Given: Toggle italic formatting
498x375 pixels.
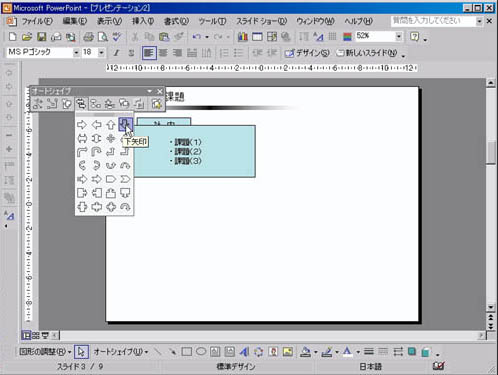Looking at the screenshot, I should [x=116, y=53].
